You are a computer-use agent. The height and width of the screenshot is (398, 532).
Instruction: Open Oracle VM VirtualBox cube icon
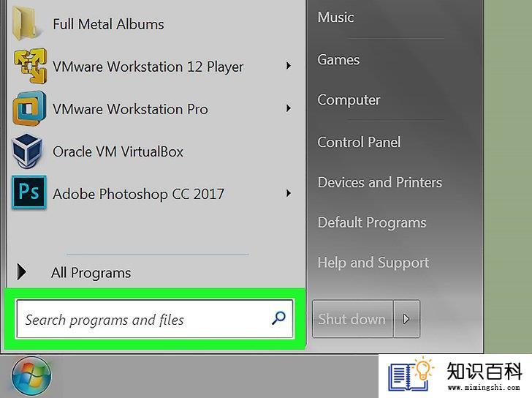pyautogui.click(x=28, y=151)
